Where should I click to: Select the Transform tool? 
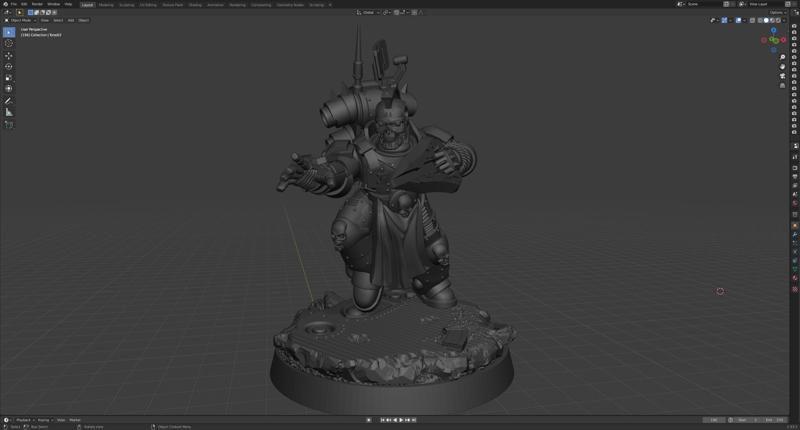point(9,89)
